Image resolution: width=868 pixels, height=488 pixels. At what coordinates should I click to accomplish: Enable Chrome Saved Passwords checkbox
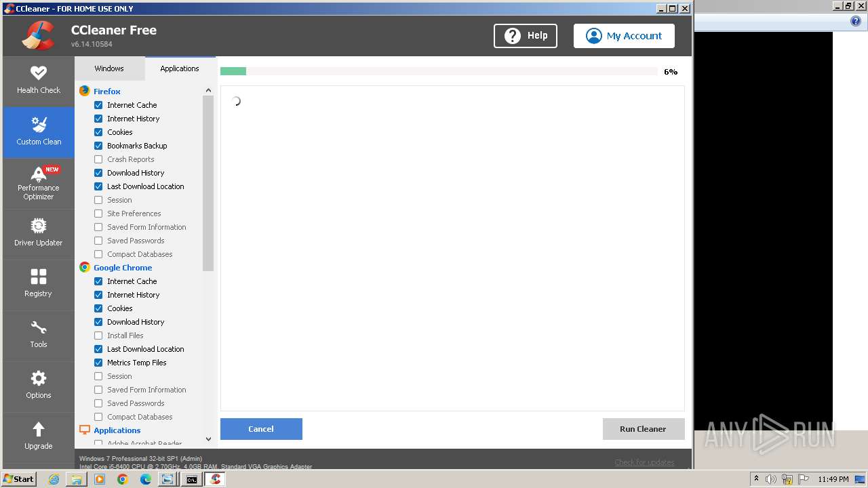(98, 403)
